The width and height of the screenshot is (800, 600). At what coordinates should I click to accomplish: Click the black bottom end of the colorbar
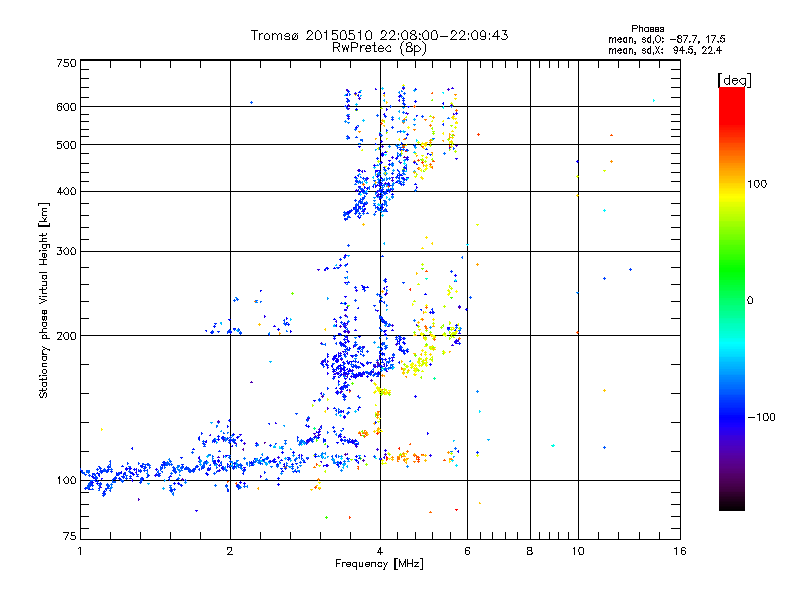pos(732,501)
